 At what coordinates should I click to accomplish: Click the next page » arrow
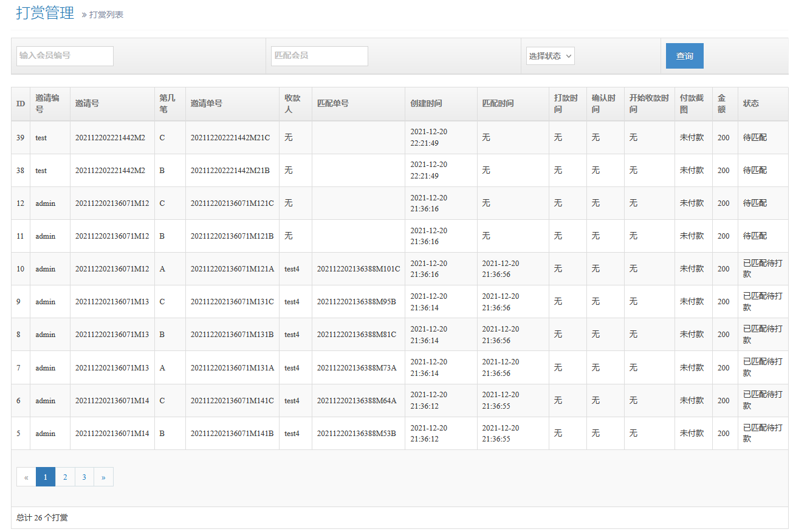tap(103, 477)
